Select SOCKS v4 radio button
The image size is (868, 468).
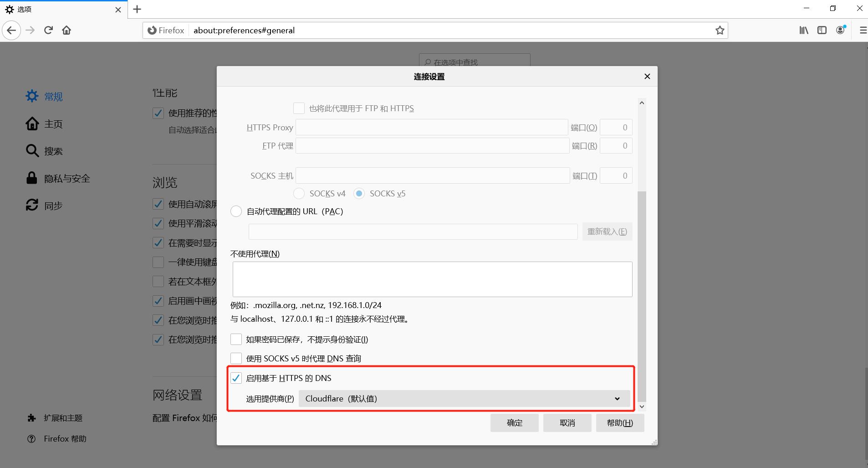click(x=299, y=194)
